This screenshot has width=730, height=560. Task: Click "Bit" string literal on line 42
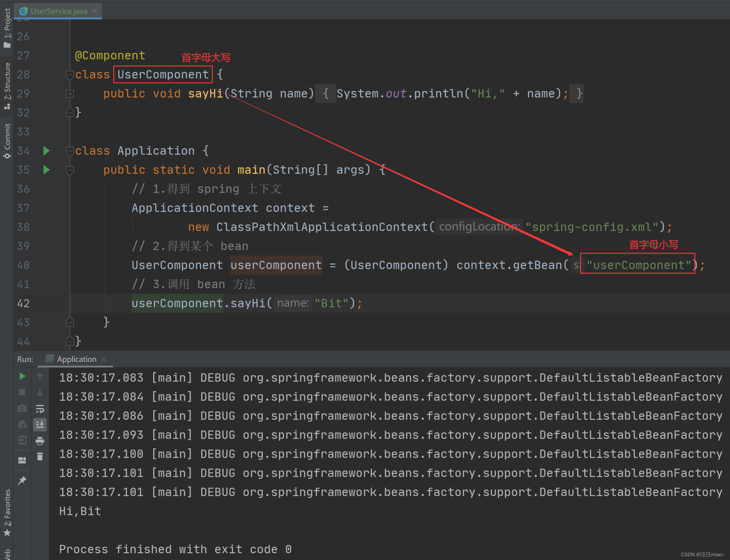click(x=332, y=303)
